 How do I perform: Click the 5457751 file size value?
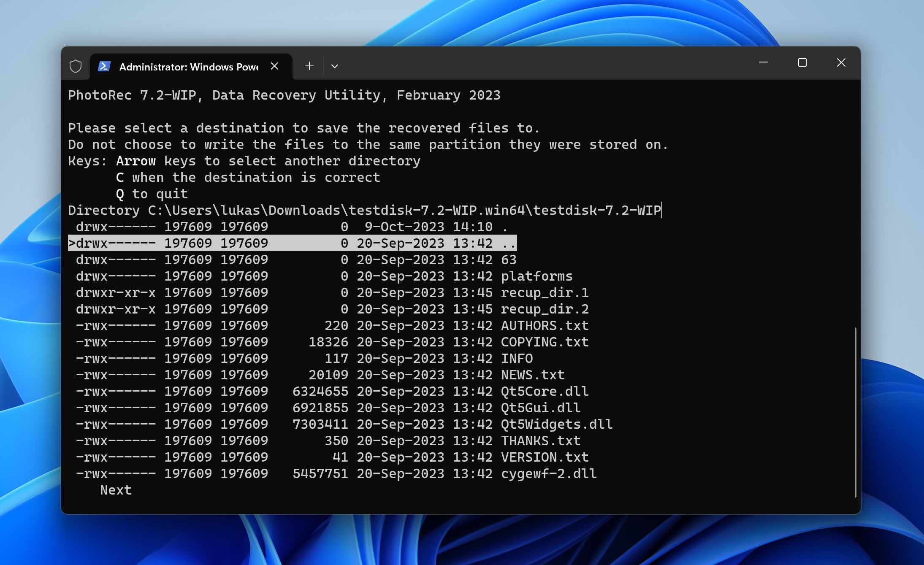coord(320,473)
